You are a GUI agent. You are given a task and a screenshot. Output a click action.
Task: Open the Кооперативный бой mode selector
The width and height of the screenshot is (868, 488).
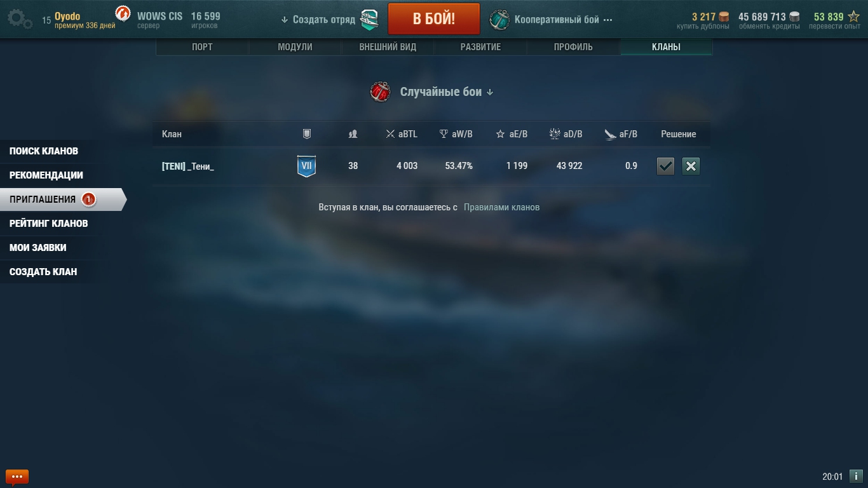pos(551,20)
